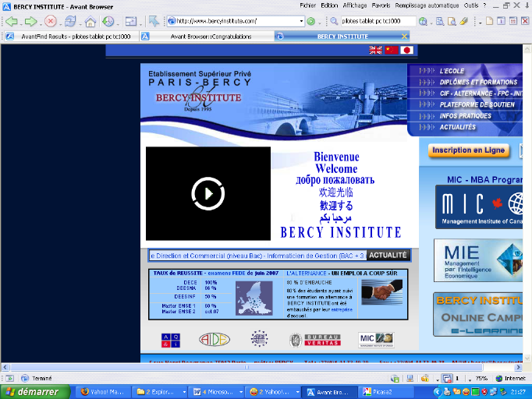Click the green Go button beside address bar
This screenshot has height=399, width=532.
pyautogui.click(x=311, y=21)
